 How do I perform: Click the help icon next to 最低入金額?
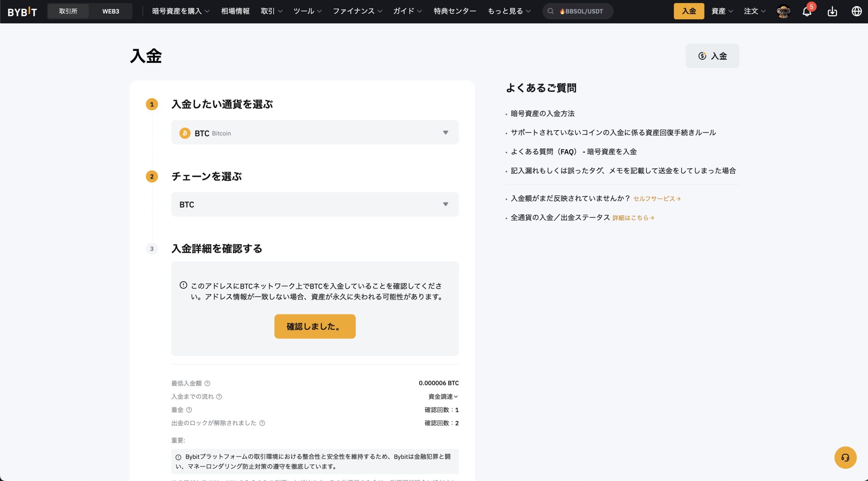(207, 384)
